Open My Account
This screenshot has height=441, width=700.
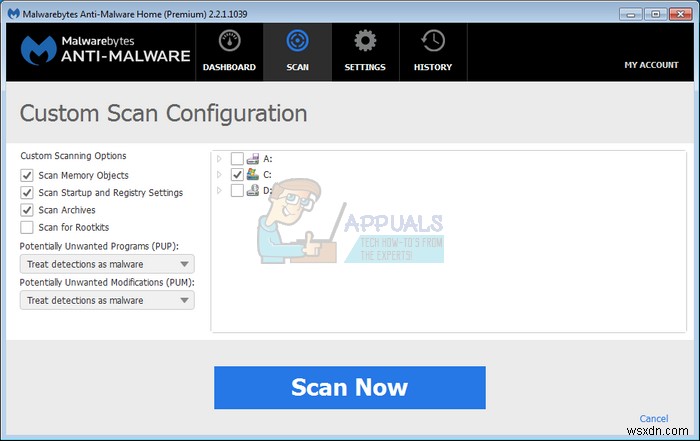pos(651,65)
